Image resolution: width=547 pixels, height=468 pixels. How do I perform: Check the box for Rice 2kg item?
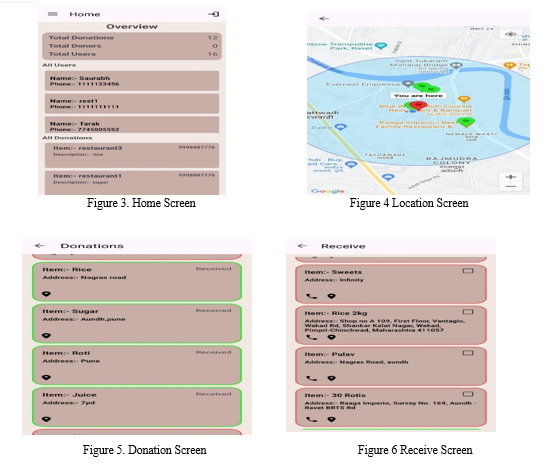(x=468, y=312)
